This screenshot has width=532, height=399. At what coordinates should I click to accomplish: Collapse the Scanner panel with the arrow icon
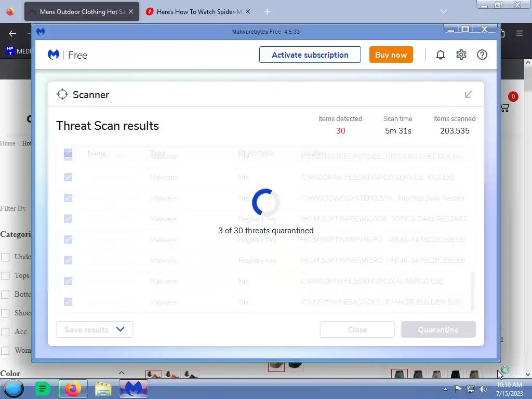pos(468,95)
